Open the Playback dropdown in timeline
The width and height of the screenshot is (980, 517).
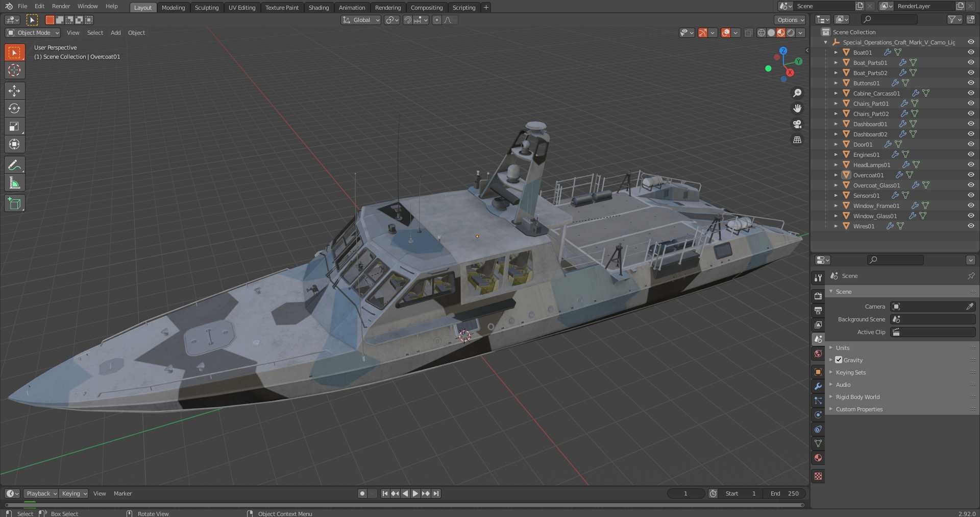(41, 494)
